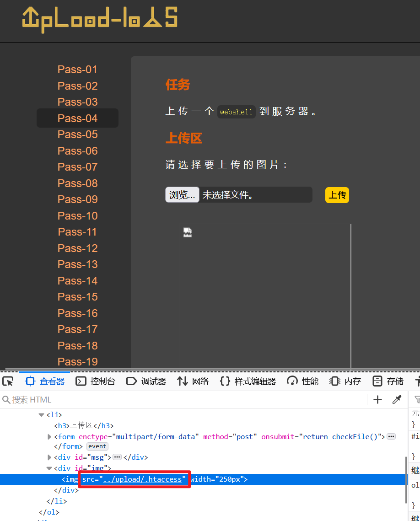Viewport: 420px width, 521px height.
Task: Open the 查看器 inspector tab
Action: [x=45, y=381]
